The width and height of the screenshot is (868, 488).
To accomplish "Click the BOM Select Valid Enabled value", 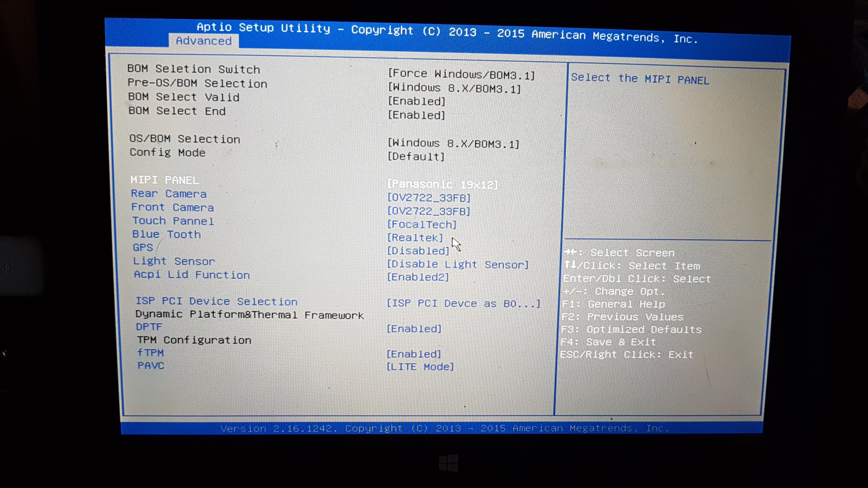I will (417, 101).
